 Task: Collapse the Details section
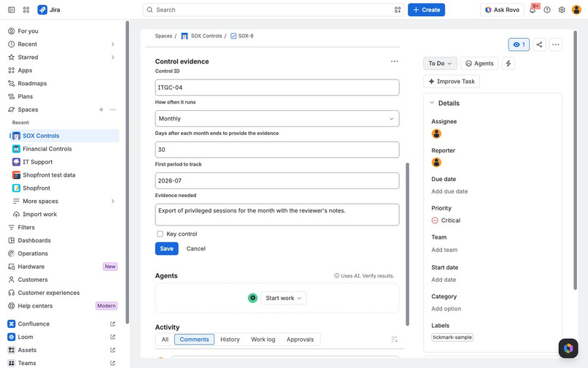432,103
